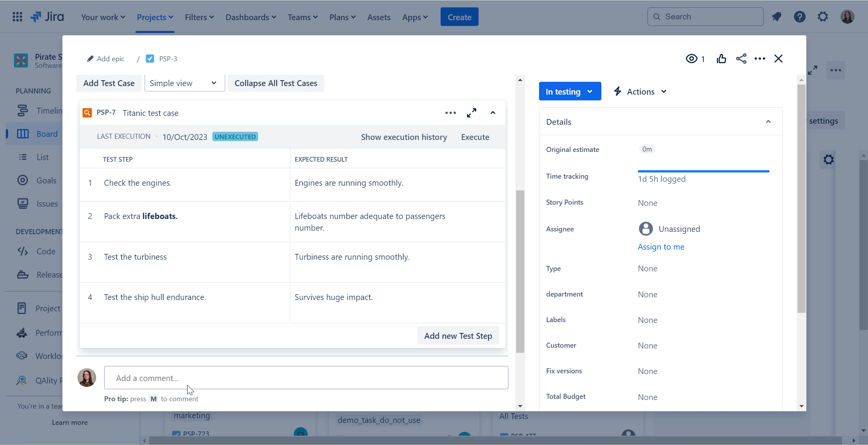Click the time tracking progress bar
Image resolution: width=868 pixels, height=445 pixels.
click(703, 171)
